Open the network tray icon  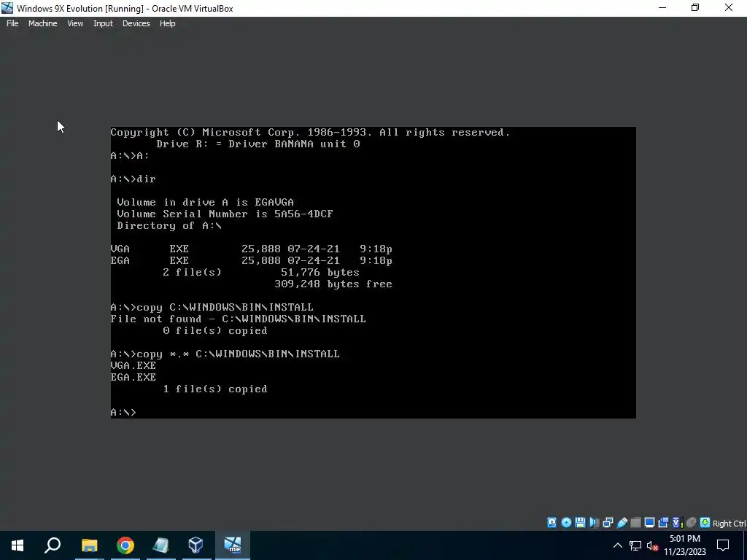tap(635, 545)
